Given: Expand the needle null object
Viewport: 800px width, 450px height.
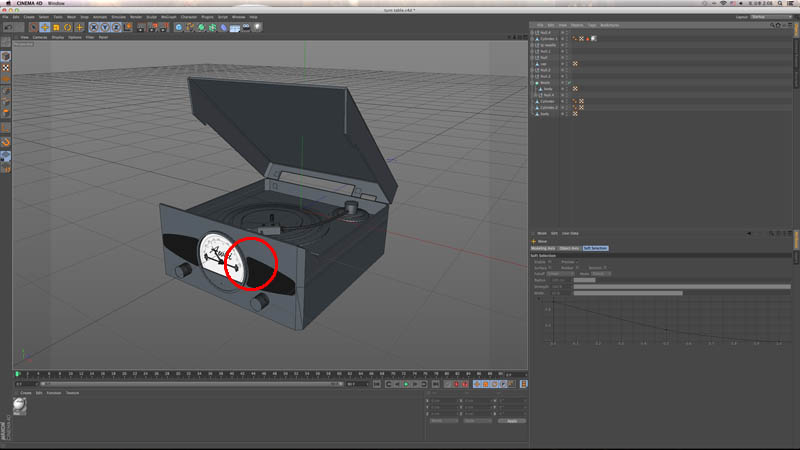Looking at the screenshot, I should pyautogui.click(x=532, y=45).
